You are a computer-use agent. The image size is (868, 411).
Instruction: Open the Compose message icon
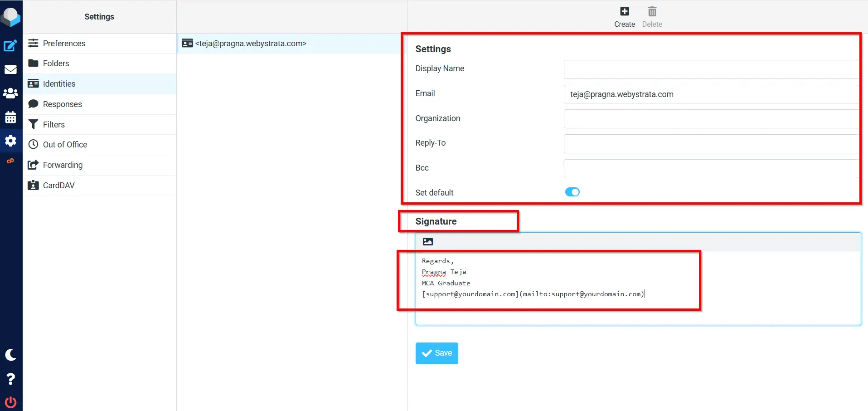(10, 46)
